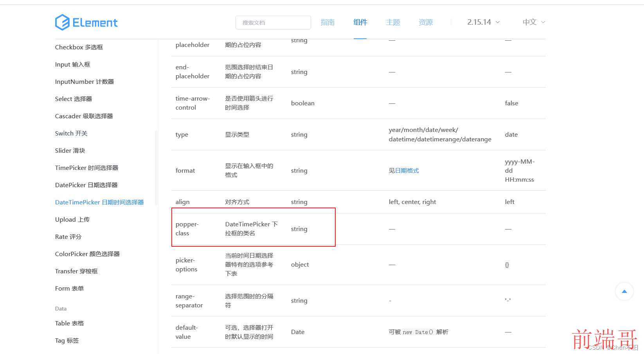Viewport: 644px width, 354px height.
Task: Click the Date type cell
Action: (x=298, y=332)
